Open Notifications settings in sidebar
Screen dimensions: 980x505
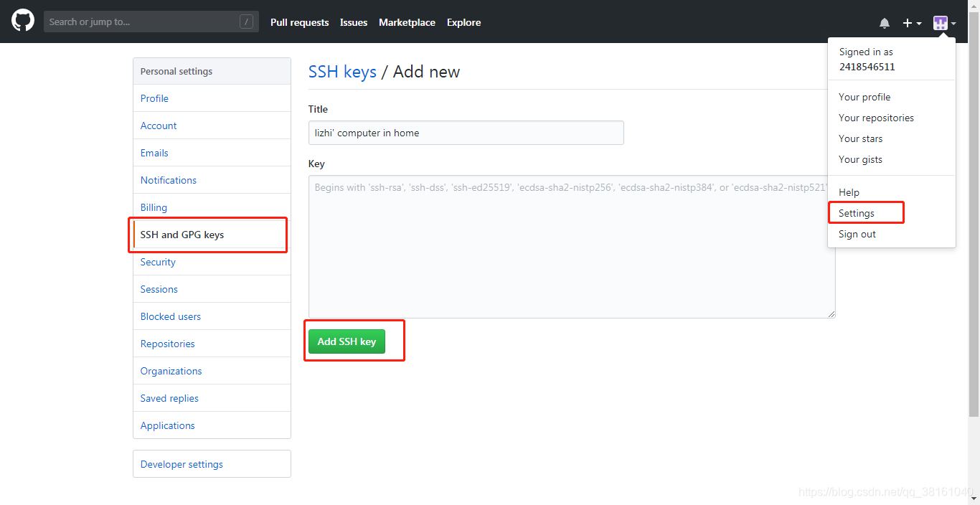tap(212, 180)
